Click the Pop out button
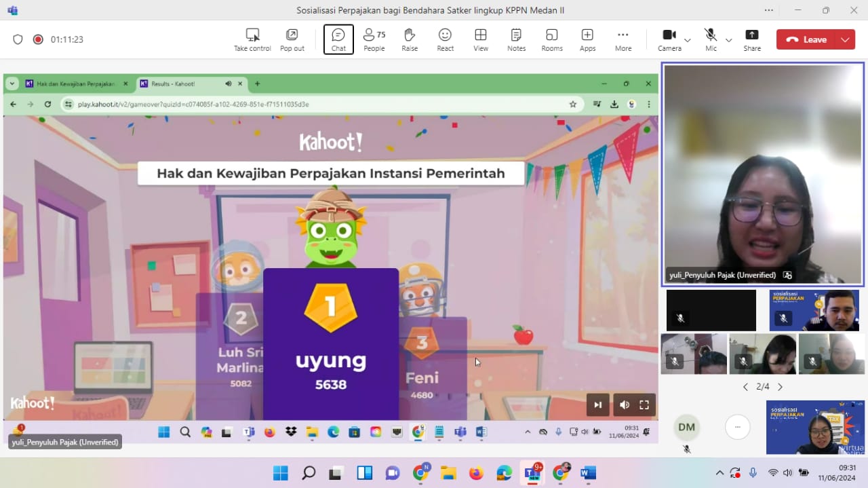Viewport: 868px width, 488px height. (292, 39)
